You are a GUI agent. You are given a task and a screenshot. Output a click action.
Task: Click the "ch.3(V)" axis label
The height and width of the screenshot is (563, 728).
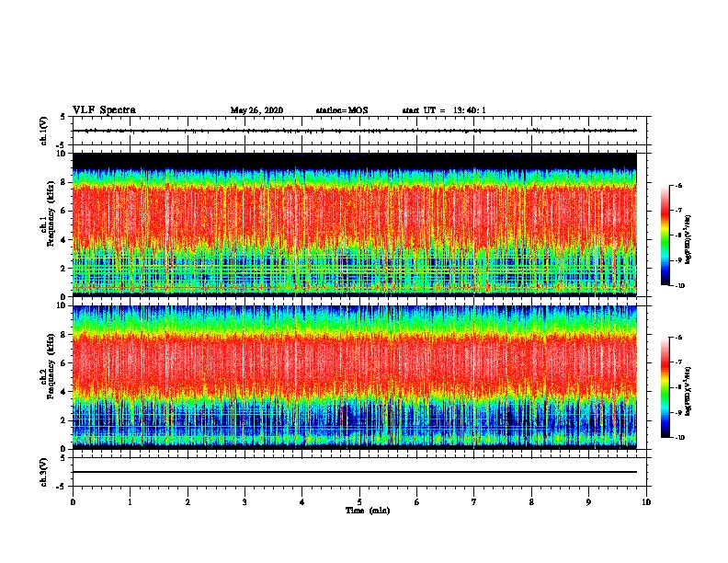coord(43,472)
